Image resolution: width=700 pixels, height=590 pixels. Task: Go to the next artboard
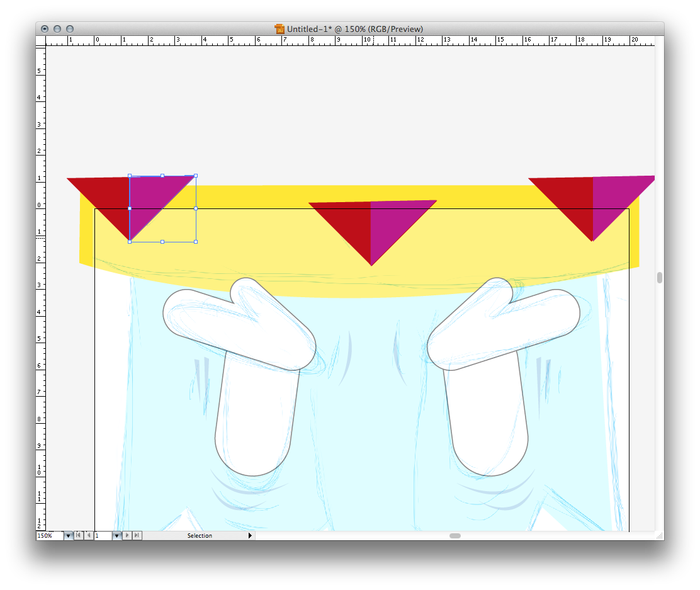pyautogui.click(x=127, y=535)
